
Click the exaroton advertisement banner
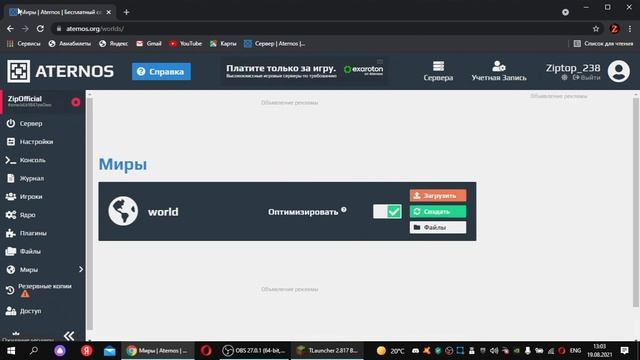pos(304,71)
